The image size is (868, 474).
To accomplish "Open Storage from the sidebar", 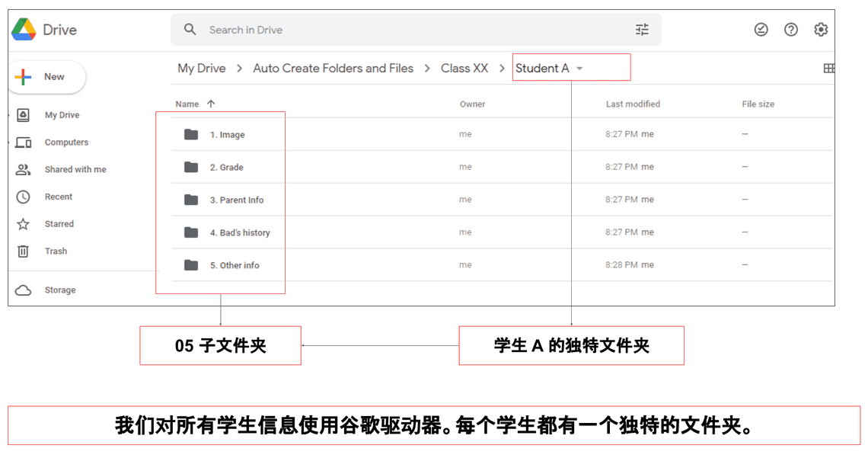I will click(59, 290).
